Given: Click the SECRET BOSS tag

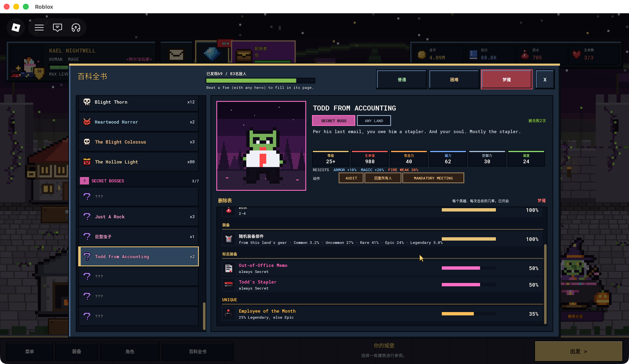Looking at the screenshot, I should pyautogui.click(x=334, y=121).
